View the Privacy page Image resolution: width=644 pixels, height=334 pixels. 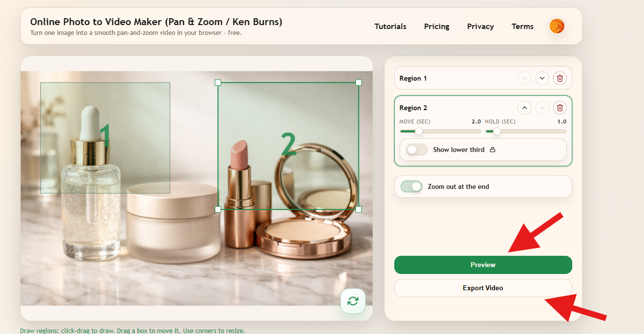pyautogui.click(x=480, y=26)
